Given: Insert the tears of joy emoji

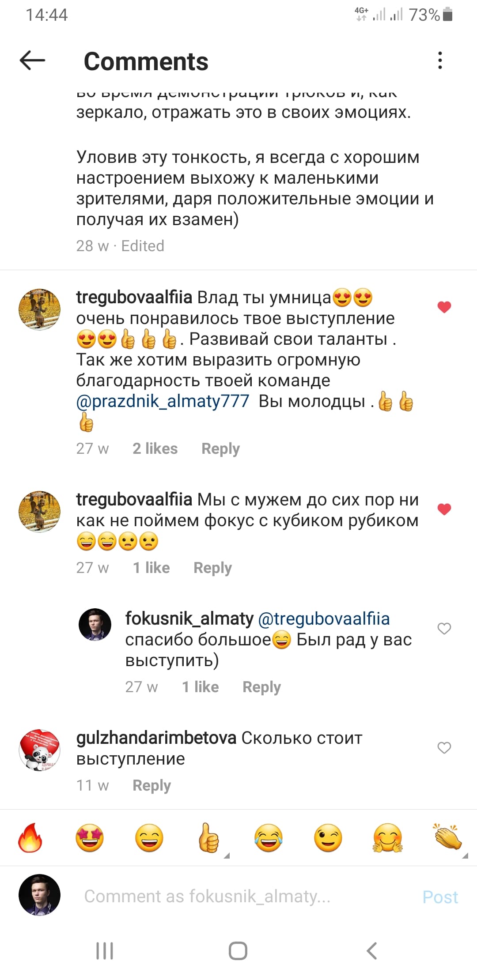Looking at the screenshot, I should 269,837.
